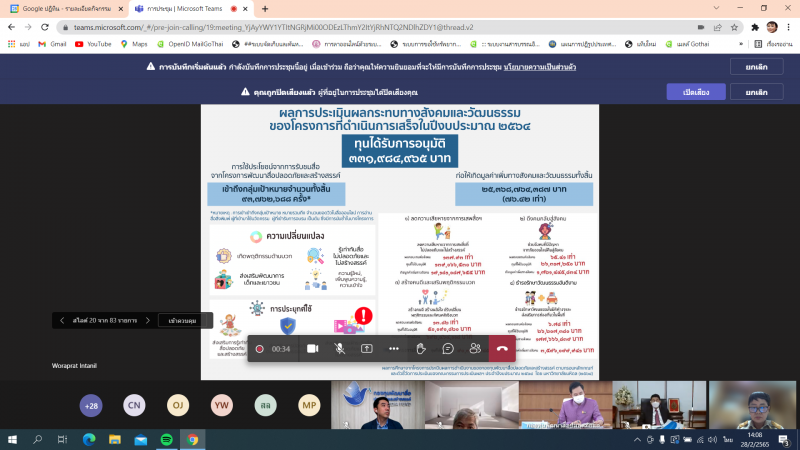The height and width of the screenshot is (450, 800).
Task: Open the privacy policy link
Action: tap(540, 67)
